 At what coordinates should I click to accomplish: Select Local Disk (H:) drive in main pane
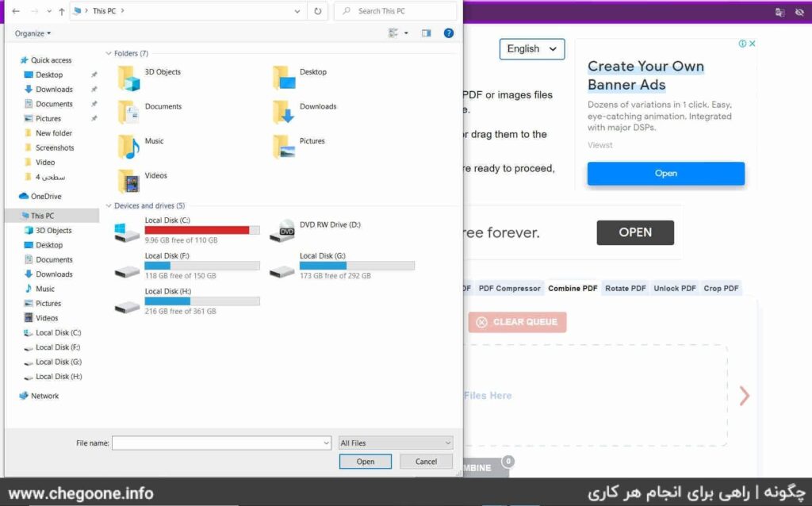[x=187, y=301]
